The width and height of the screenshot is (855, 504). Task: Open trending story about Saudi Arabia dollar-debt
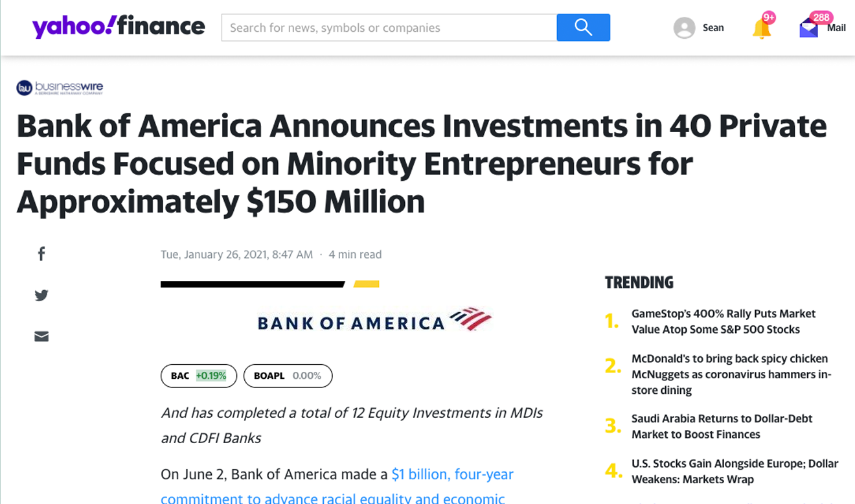(722, 426)
